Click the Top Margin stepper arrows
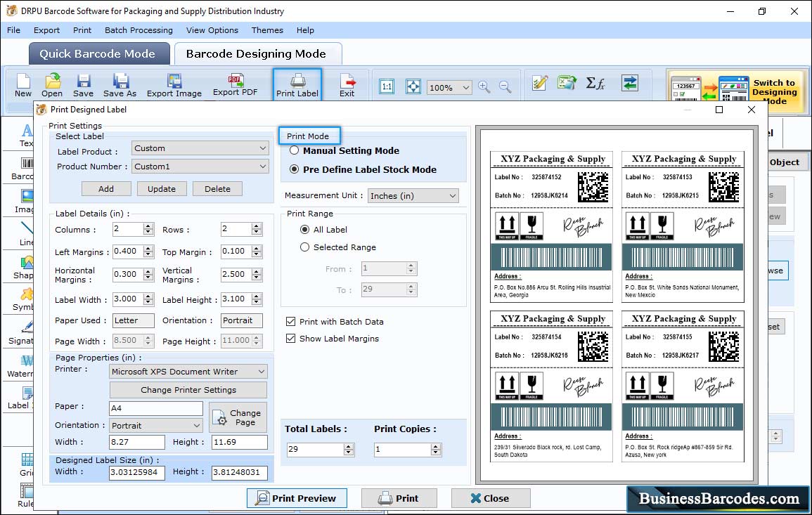The image size is (812, 515). 257,251
